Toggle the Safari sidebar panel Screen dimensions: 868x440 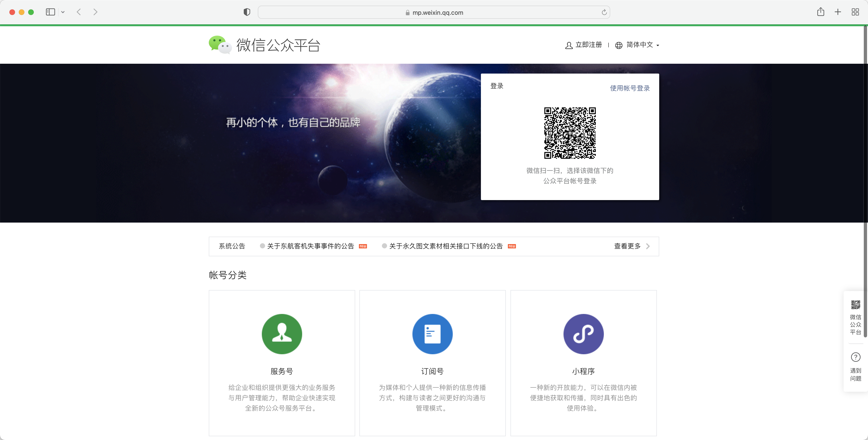coord(50,12)
